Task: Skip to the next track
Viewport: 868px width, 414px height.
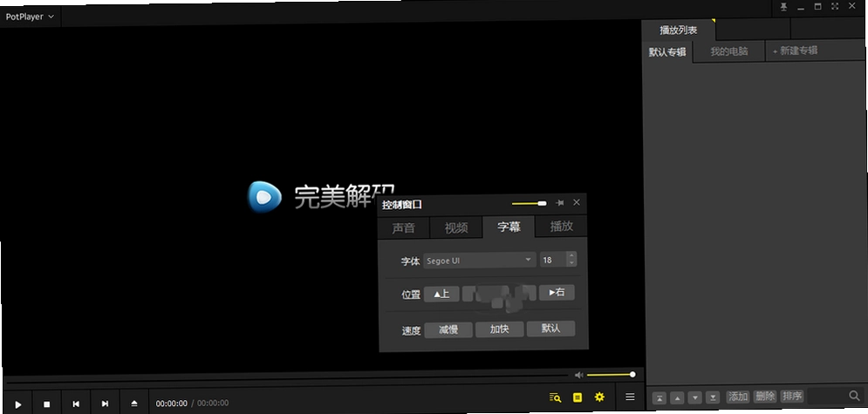Action: pos(106,404)
